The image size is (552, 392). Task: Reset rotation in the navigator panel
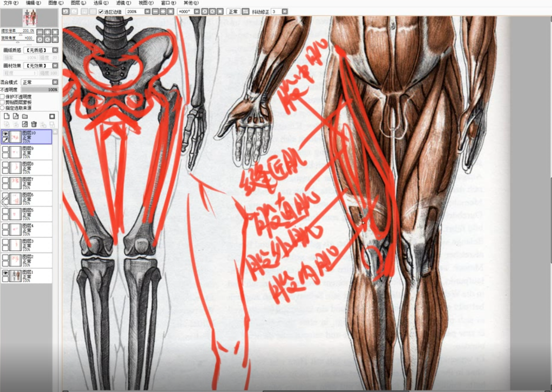point(55,40)
